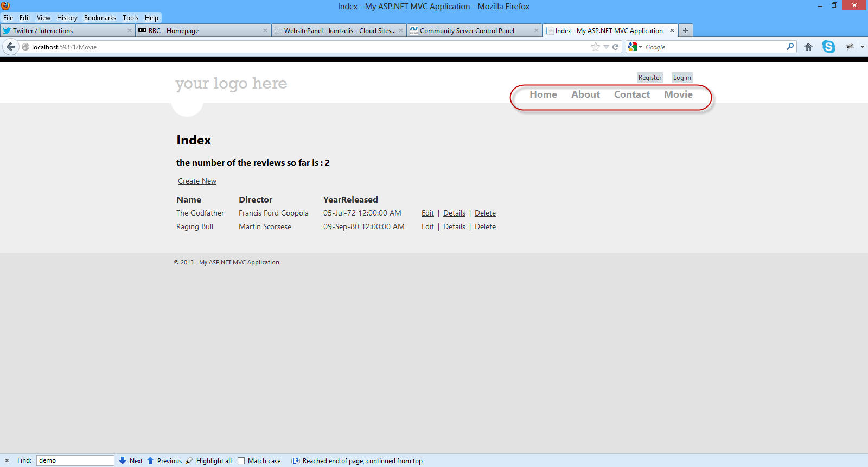Close the find bar with X icon
The width and height of the screenshot is (868, 467).
pyautogui.click(x=7, y=460)
